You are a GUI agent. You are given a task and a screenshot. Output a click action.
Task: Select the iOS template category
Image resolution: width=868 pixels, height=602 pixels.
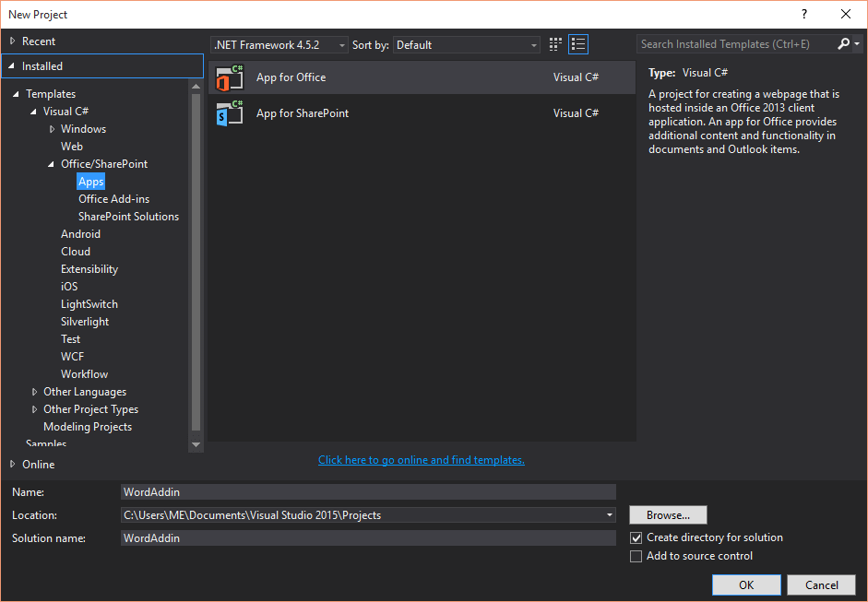click(x=69, y=287)
